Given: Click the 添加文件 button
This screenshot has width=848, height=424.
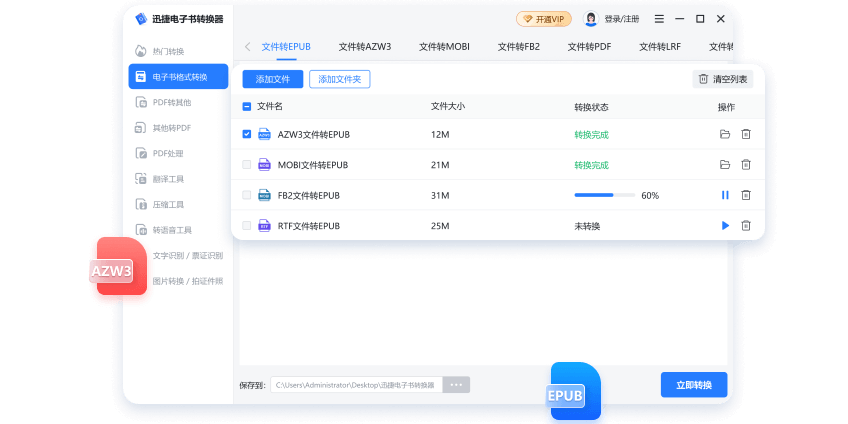Looking at the screenshot, I should [272, 79].
